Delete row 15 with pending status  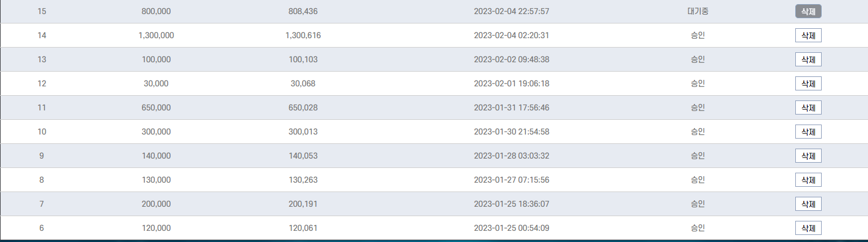808,11
